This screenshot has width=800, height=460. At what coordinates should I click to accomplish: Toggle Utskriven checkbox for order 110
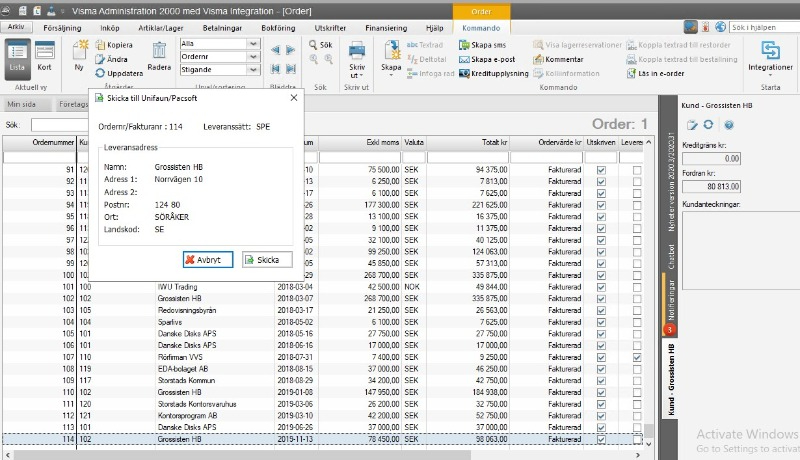pos(601,393)
